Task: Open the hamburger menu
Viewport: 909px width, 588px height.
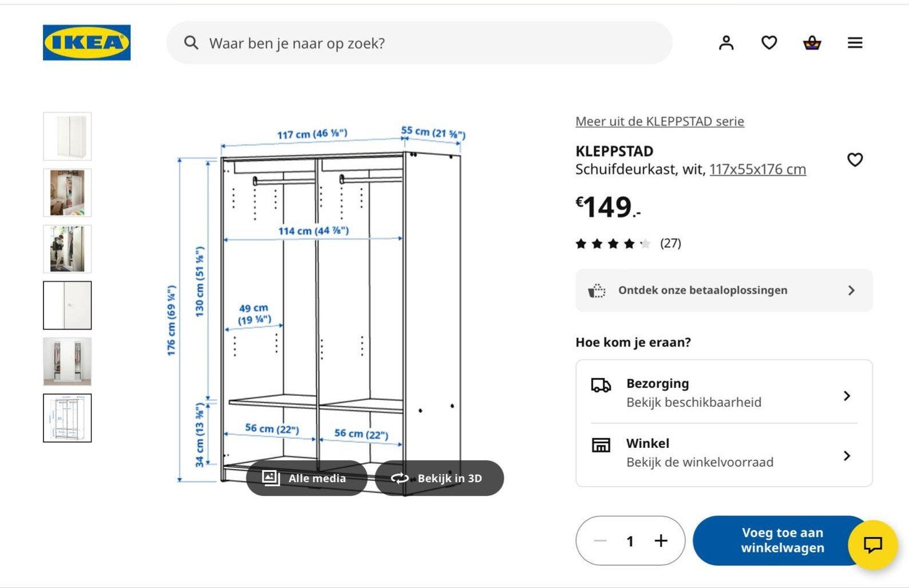Action: [855, 43]
